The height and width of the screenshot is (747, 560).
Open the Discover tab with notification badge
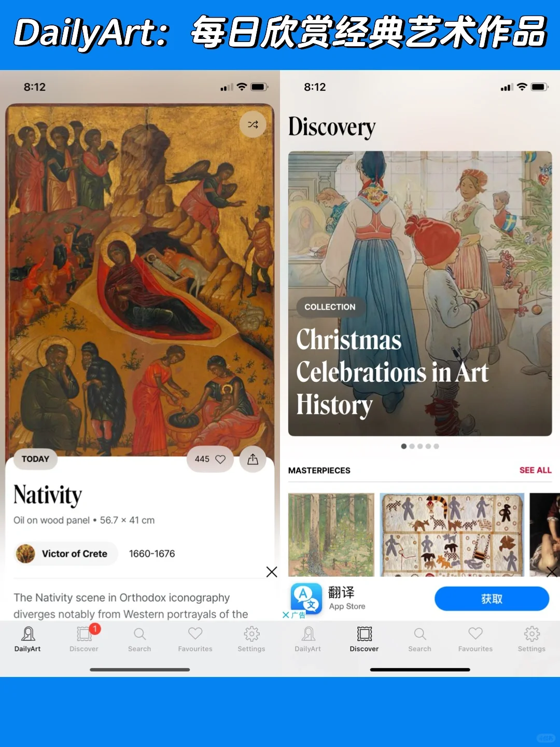tap(84, 639)
